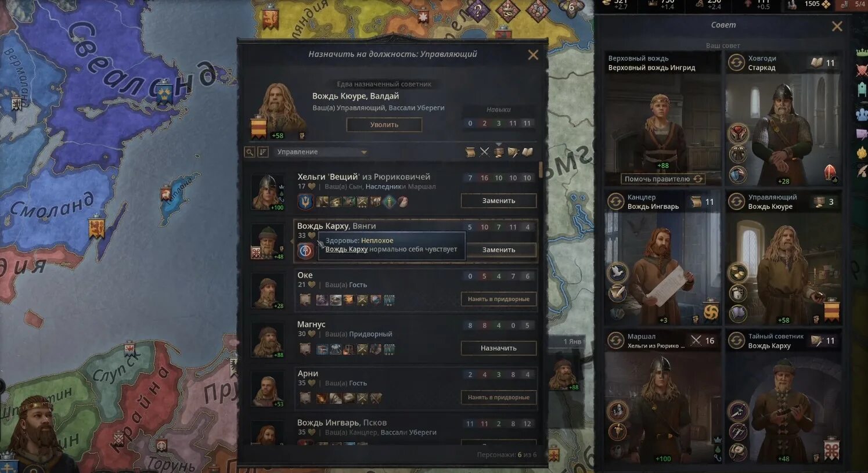Swap the Ховгоди councillor icon
The width and height of the screenshot is (868, 473).
(x=736, y=63)
